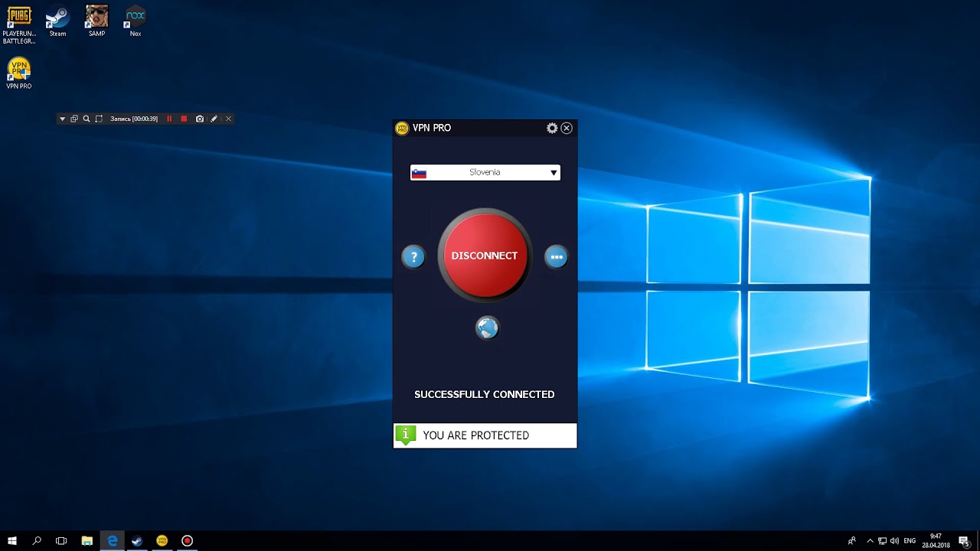Open taskbar search
Viewport: 980px width, 551px height.
pos(37,540)
